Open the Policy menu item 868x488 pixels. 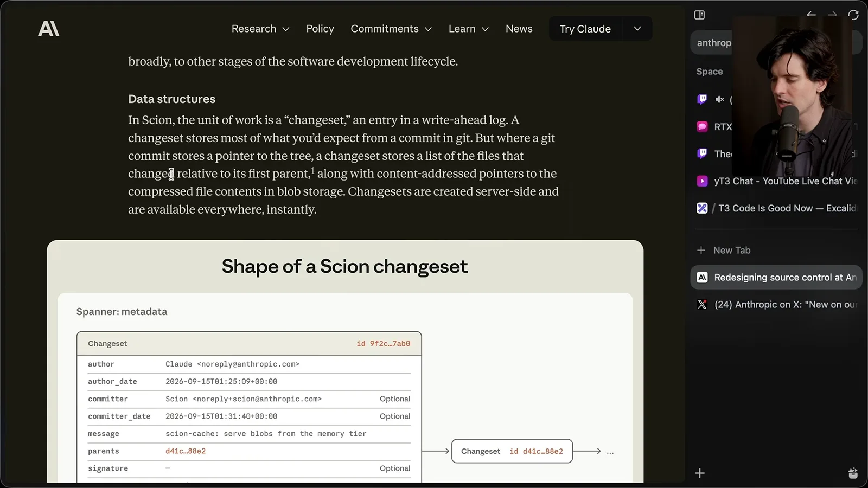[x=320, y=29]
